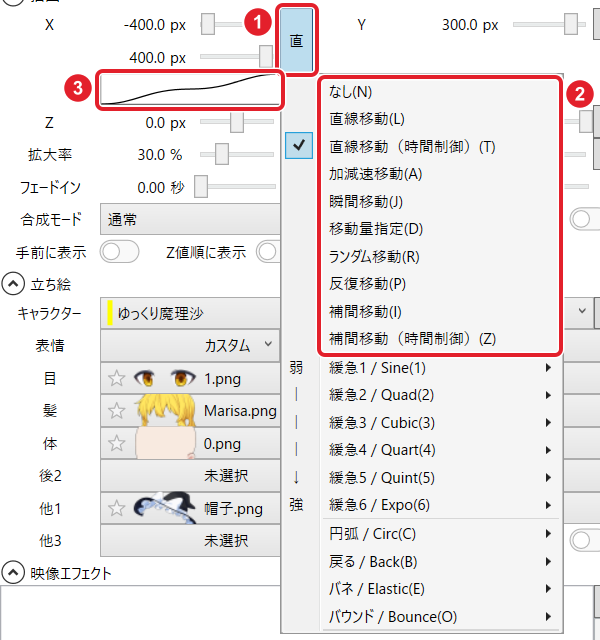Viewport: 600px width, 640px height.
Task: Click the Y position slider
Action: tap(549, 24)
